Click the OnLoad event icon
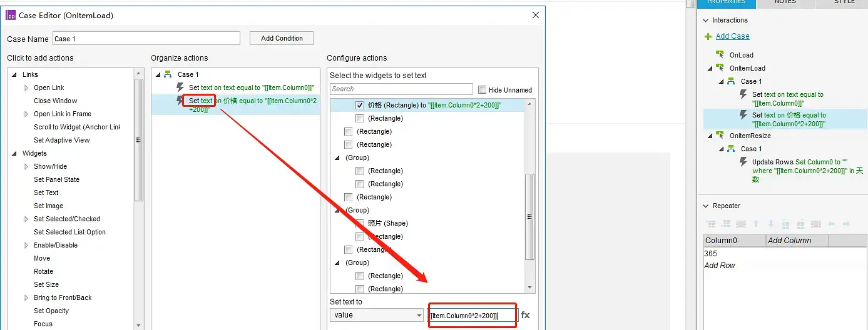This screenshot has height=330, width=868. [x=720, y=55]
